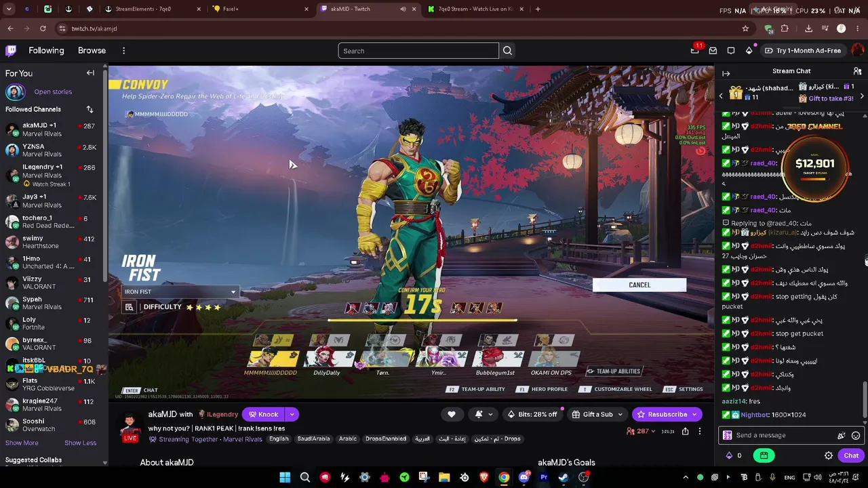Open the Windows Start menu

click(x=285, y=477)
